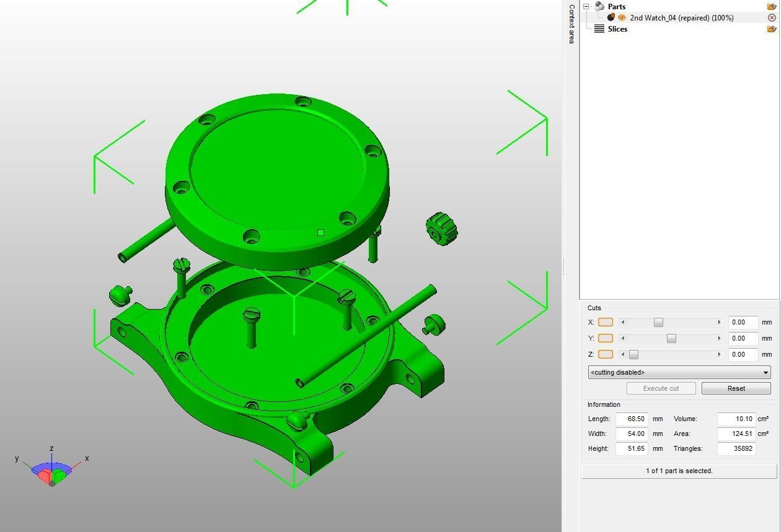
Task: Click the Parts spheres icon
Action: click(599, 6)
